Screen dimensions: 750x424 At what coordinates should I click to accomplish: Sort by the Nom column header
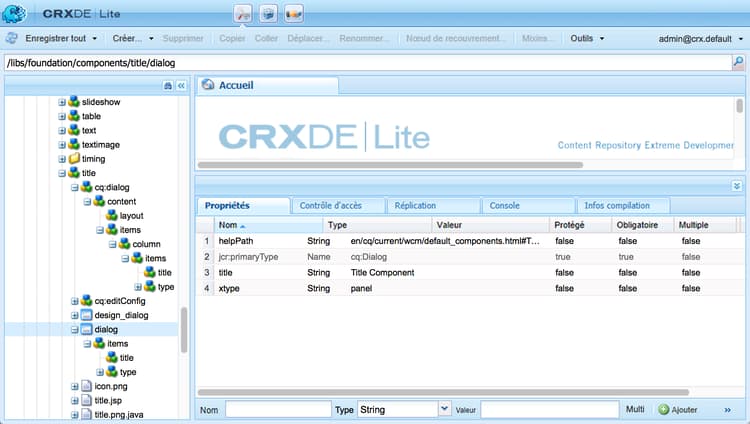[268, 225]
